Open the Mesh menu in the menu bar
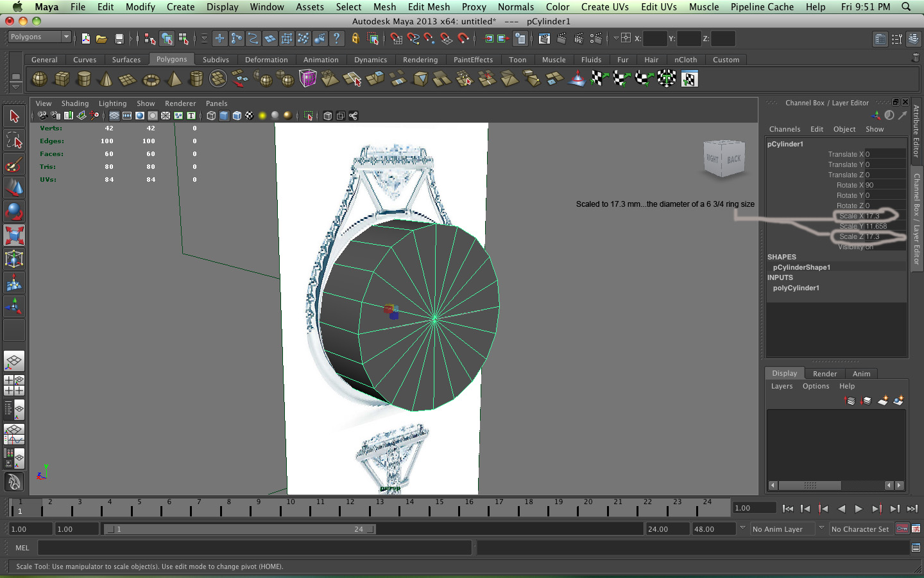The image size is (924, 578). point(384,6)
